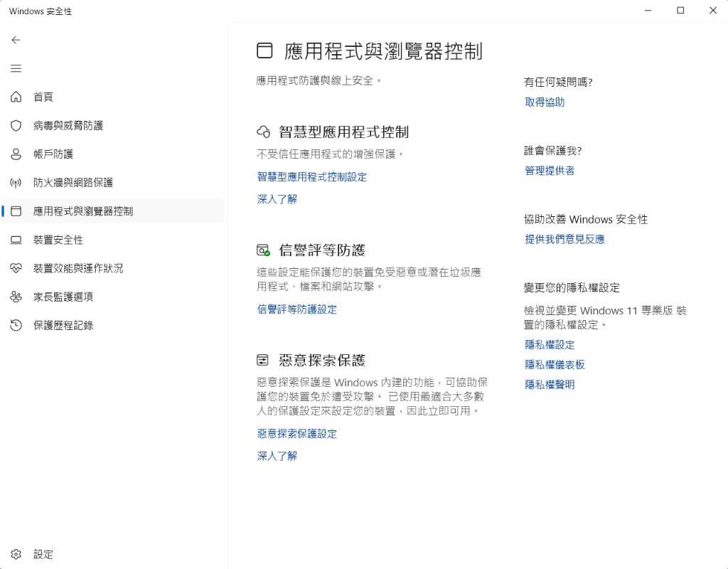Open the 隱私權聲明 link

click(550, 385)
